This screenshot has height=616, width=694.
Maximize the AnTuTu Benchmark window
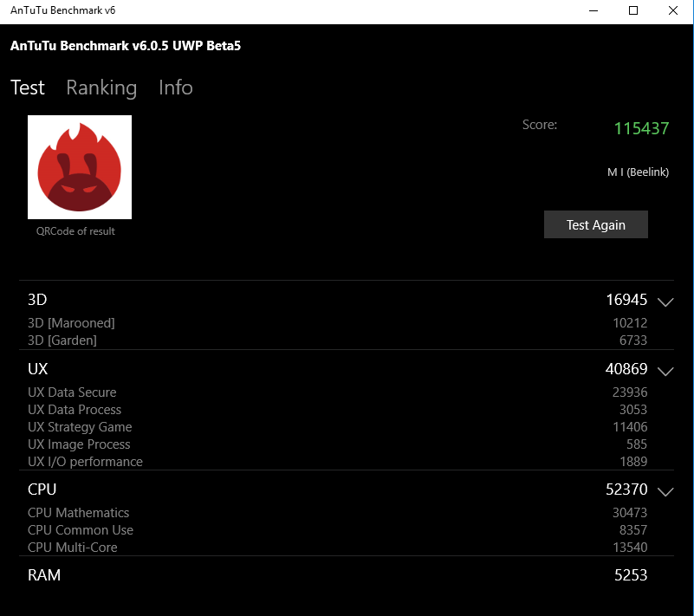point(633,10)
